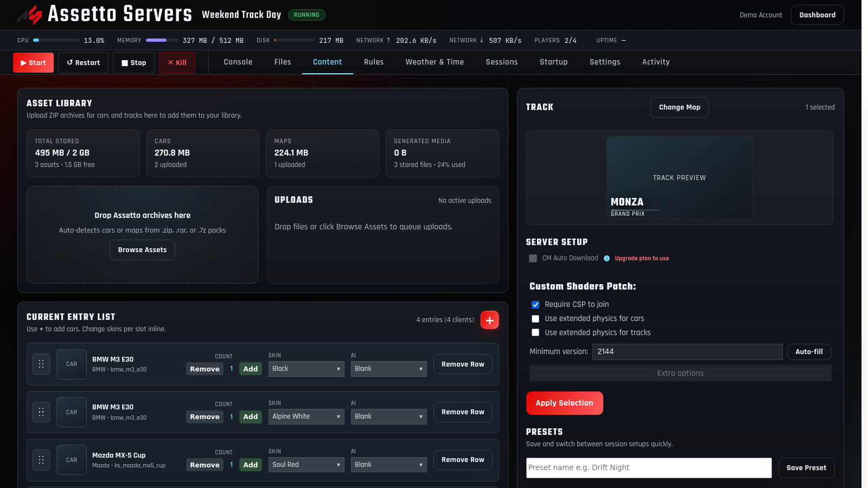Click Apply Selection button
Image resolution: width=868 pixels, height=488 pixels.
564,403
